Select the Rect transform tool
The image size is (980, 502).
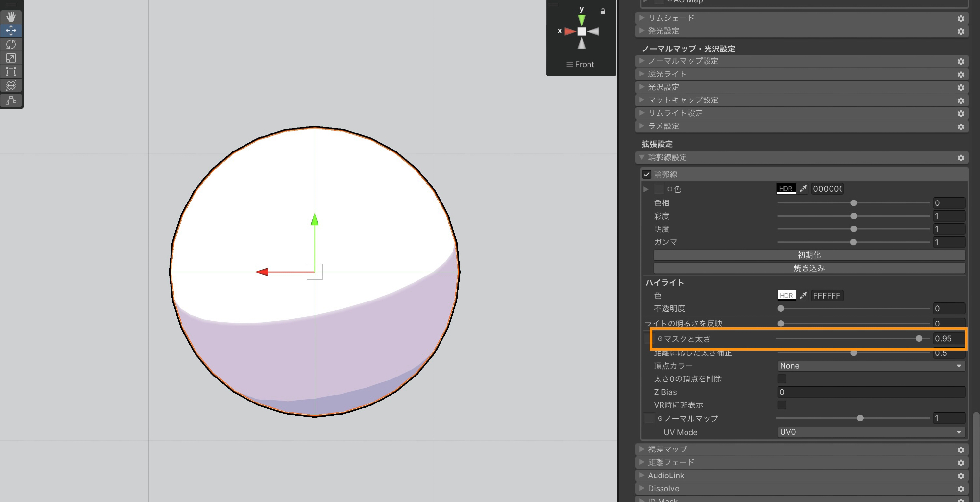pyautogui.click(x=11, y=72)
